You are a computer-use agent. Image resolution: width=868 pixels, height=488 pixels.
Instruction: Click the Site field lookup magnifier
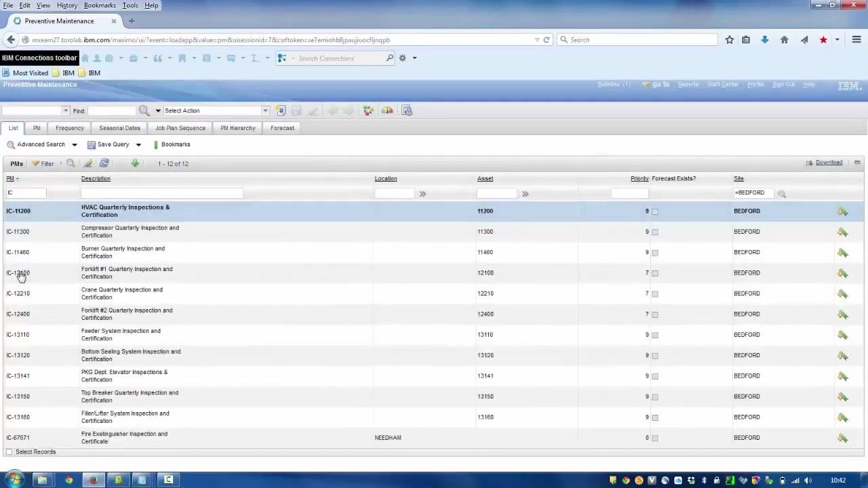782,194
